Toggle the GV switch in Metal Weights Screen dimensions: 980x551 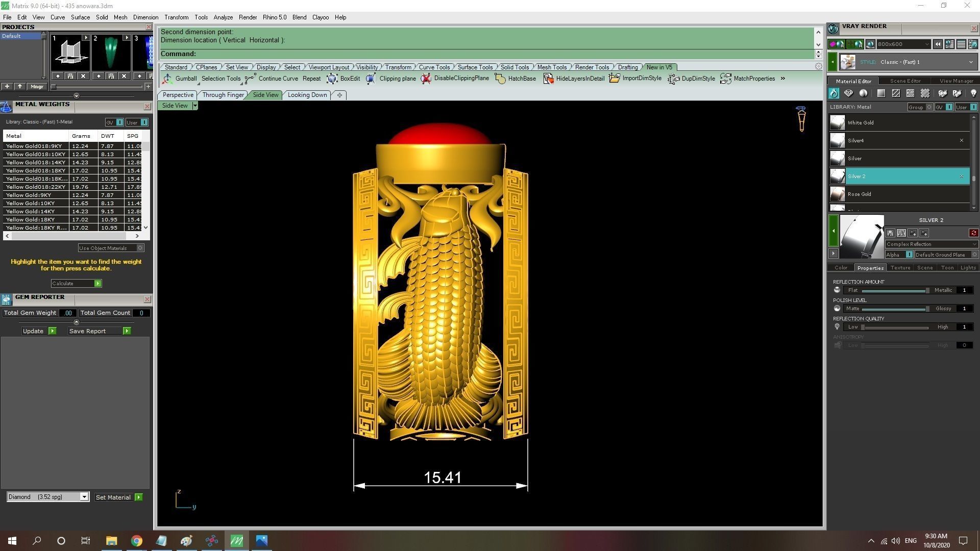[x=119, y=122]
